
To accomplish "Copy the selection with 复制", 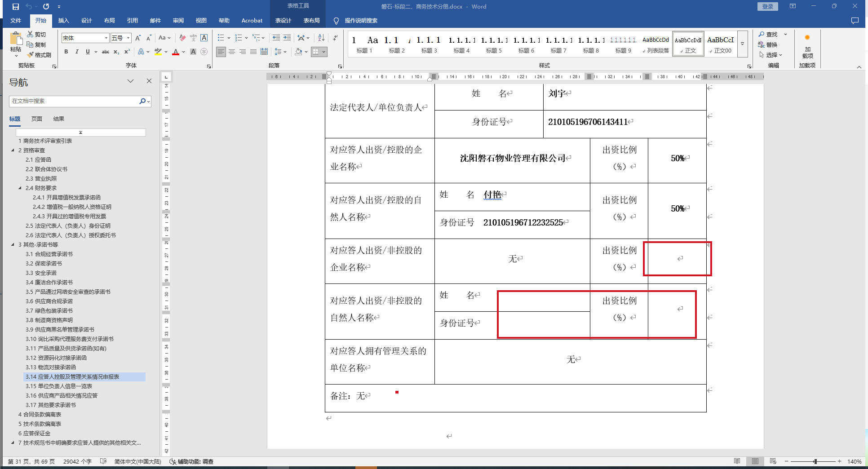I will tap(36, 44).
